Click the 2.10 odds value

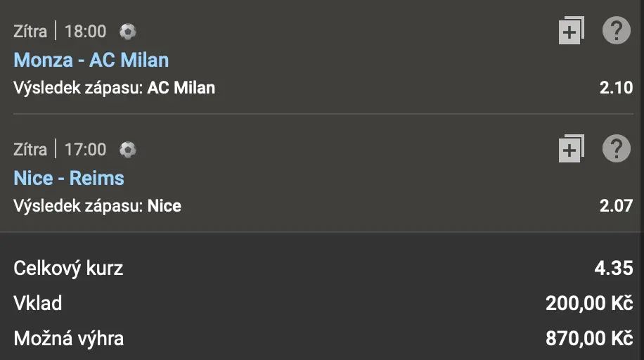[x=616, y=88]
